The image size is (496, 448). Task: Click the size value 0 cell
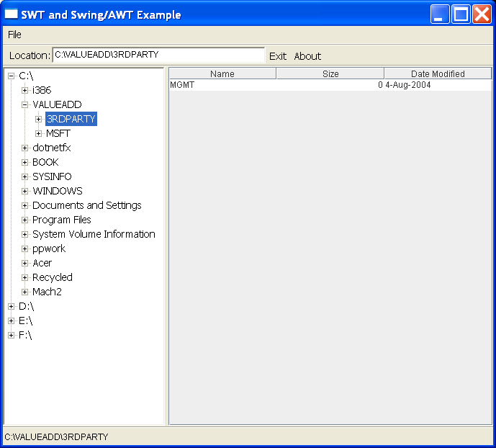(x=380, y=85)
